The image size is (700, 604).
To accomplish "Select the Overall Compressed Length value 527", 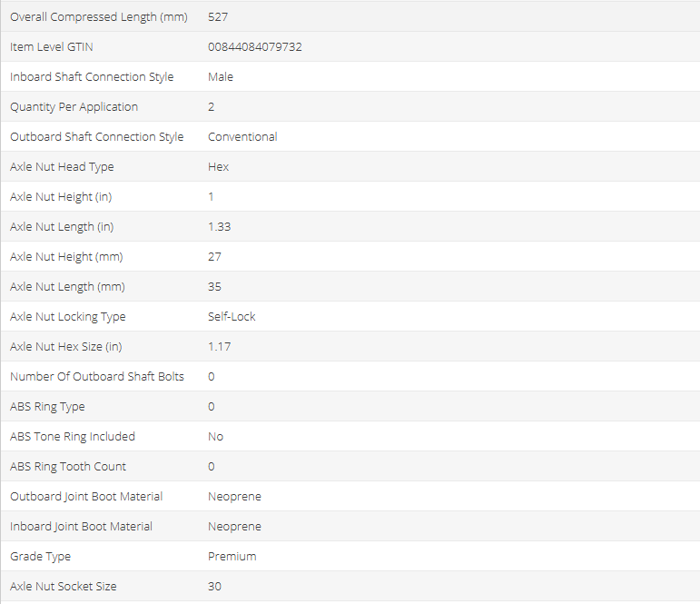I will tap(218, 17).
